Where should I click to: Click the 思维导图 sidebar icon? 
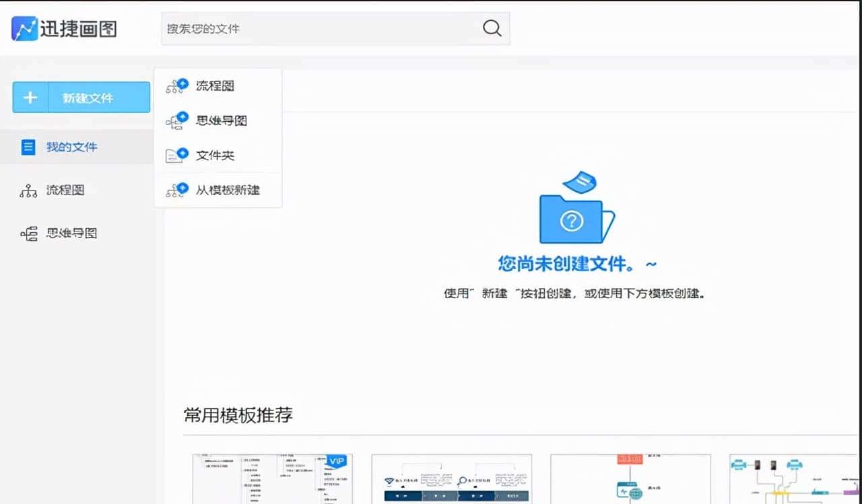pyautogui.click(x=28, y=233)
